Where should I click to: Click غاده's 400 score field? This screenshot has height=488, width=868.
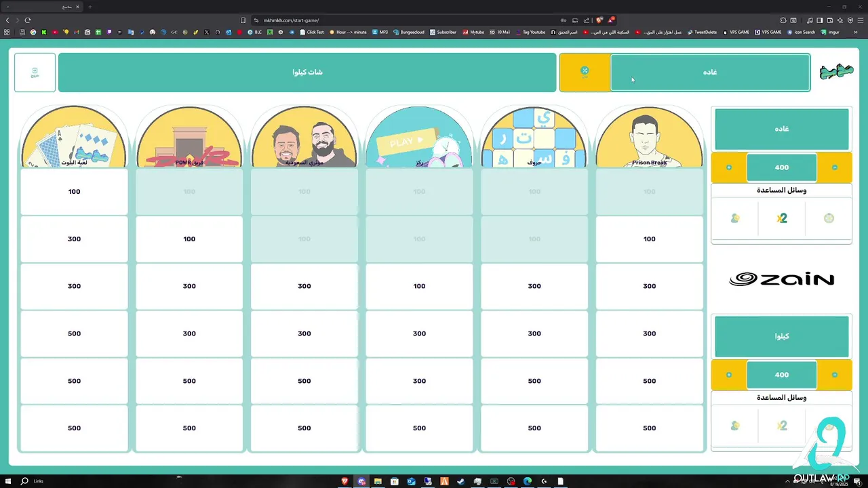pyautogui.click(x=782, y=167)
